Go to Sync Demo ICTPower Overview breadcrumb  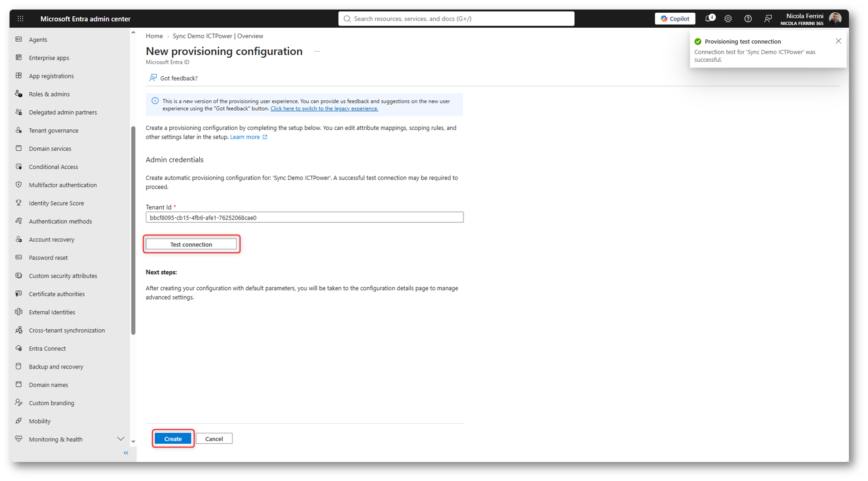[x=218, y=36]
